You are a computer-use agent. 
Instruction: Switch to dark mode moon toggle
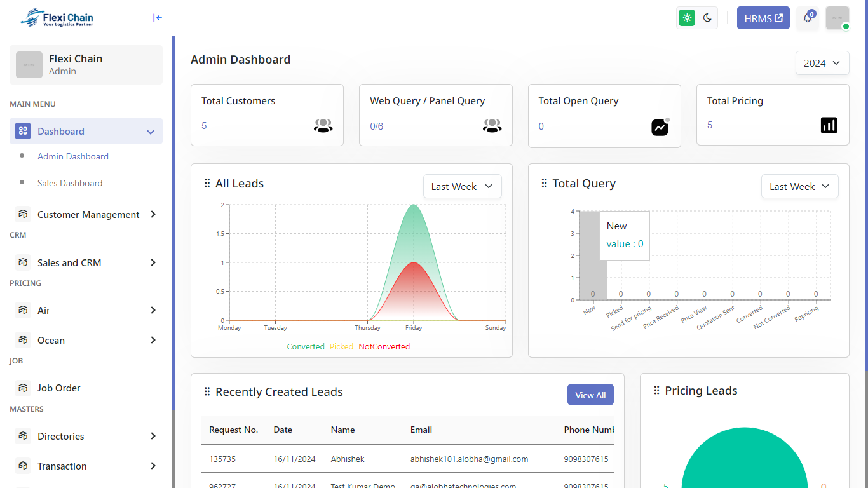[707, 18]
